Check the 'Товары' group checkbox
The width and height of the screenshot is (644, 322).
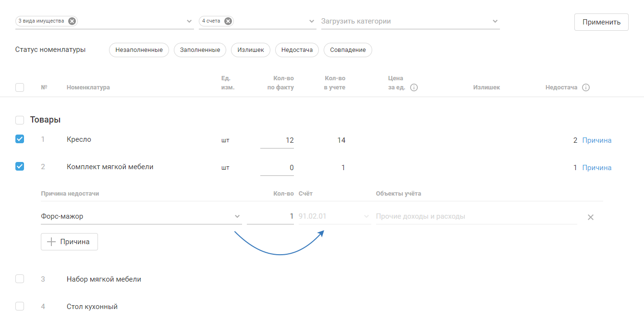(20, 120)
